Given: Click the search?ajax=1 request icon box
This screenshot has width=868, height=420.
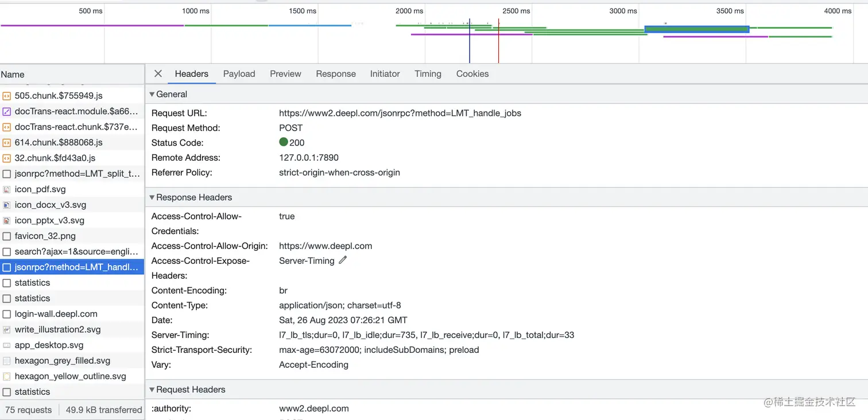Looking at the screenshot, I should [7, 252].
